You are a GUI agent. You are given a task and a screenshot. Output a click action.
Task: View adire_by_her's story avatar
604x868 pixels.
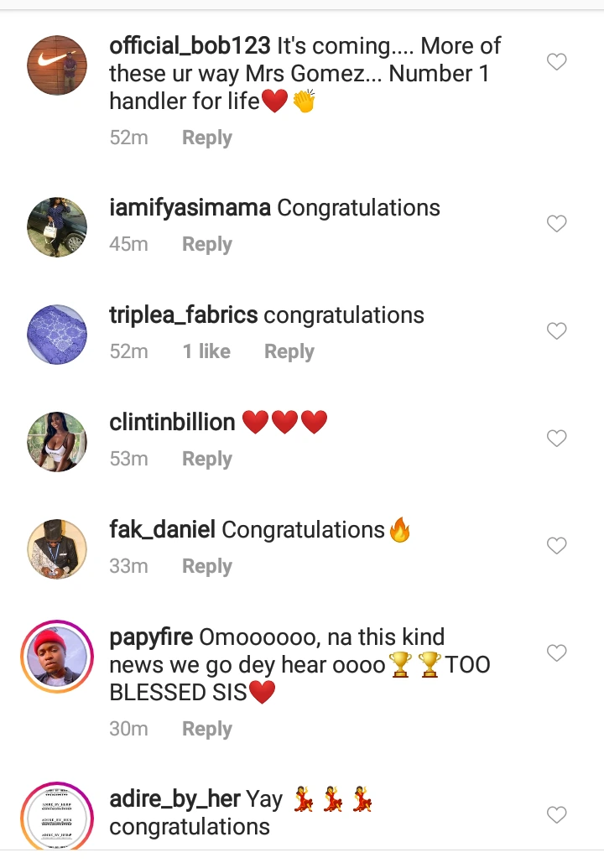[57, 818]
